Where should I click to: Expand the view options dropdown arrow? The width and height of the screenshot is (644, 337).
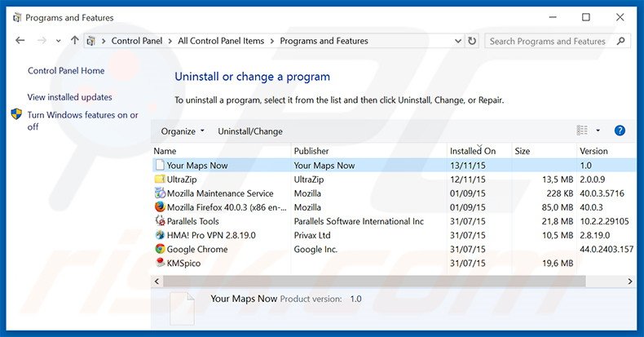coord(598,131)
